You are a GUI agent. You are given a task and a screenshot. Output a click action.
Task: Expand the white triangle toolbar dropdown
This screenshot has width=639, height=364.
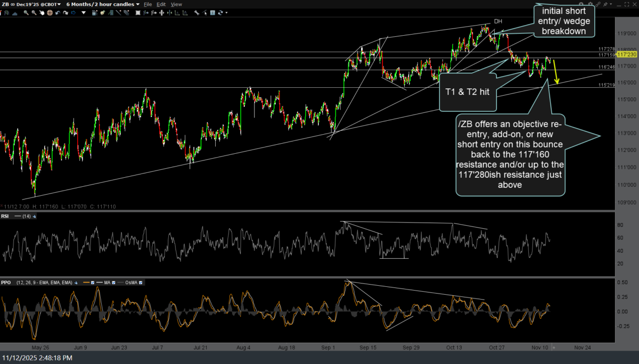coord(84,13)
